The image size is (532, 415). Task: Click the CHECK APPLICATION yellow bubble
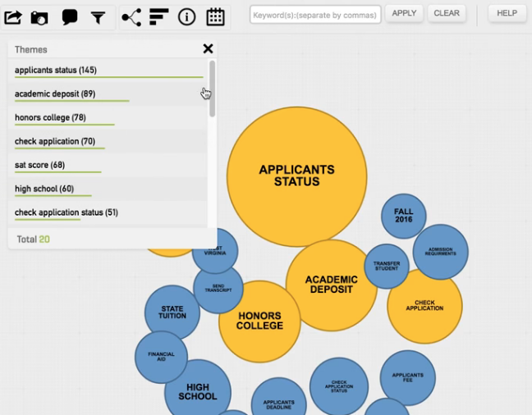(x=424, y=306)
